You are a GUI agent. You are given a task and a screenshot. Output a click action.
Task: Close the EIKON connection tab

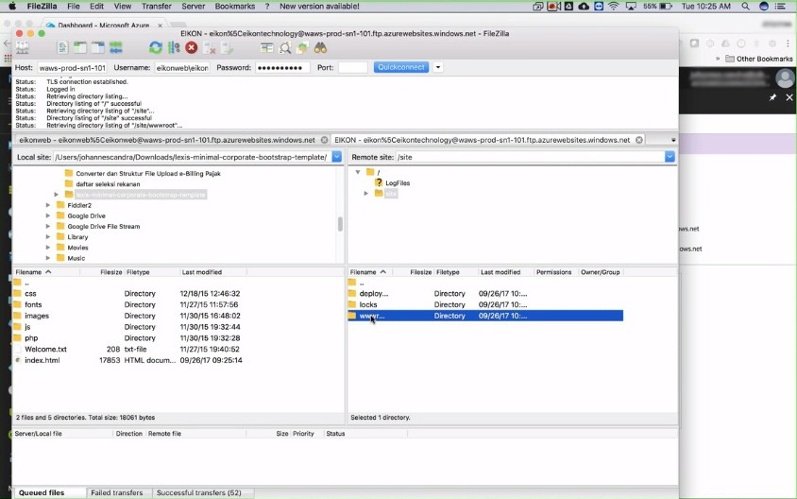pos(639,140)
